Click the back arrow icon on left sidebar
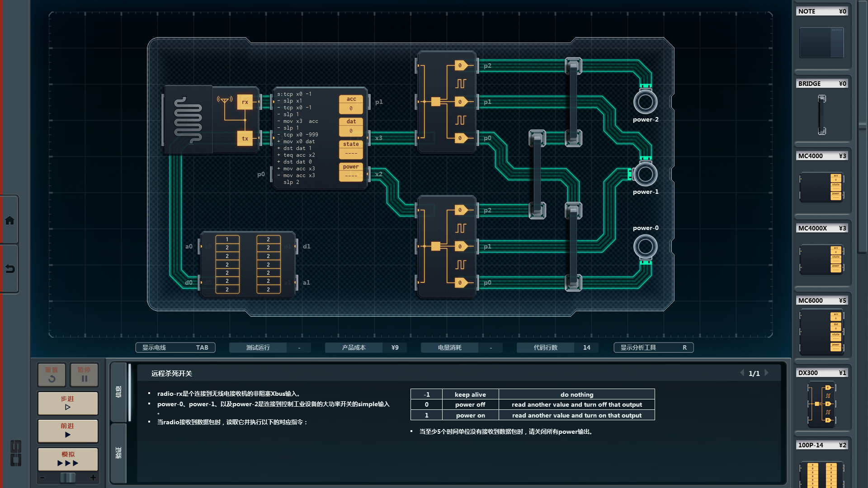The width and height of the screenshot is (868, 488). 9,269
